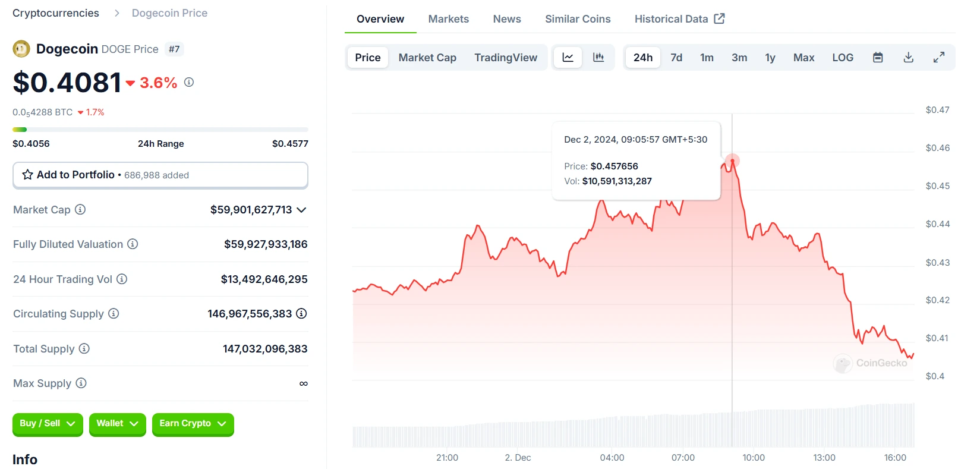Open the calendar date range picker icon

click(878, 58)
